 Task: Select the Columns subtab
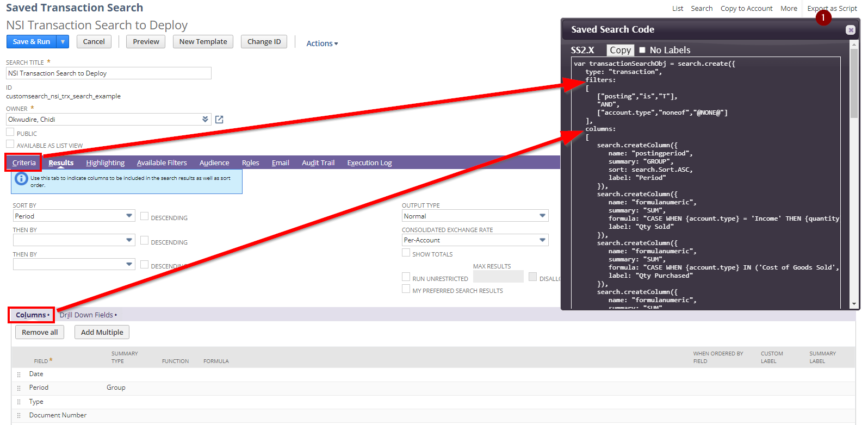(x=32, y=315)
